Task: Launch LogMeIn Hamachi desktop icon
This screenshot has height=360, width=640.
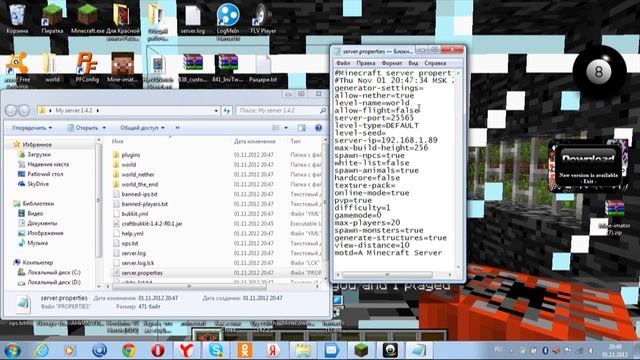Action: [228, 21]
